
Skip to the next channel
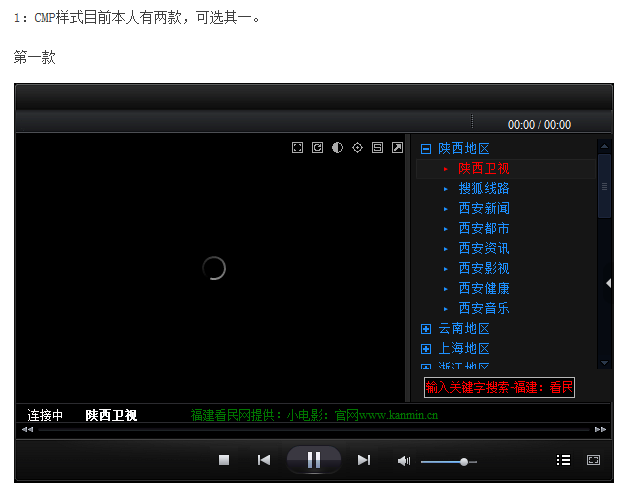pyautogui.click(x=364, y=460)
